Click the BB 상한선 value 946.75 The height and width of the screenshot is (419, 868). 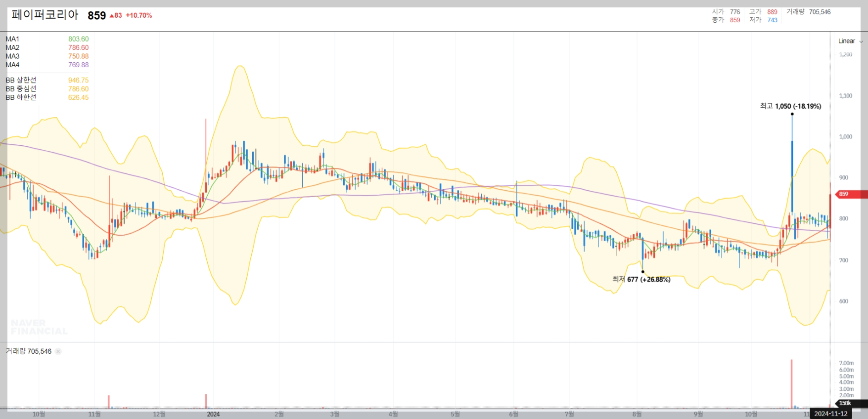point(78,80)
